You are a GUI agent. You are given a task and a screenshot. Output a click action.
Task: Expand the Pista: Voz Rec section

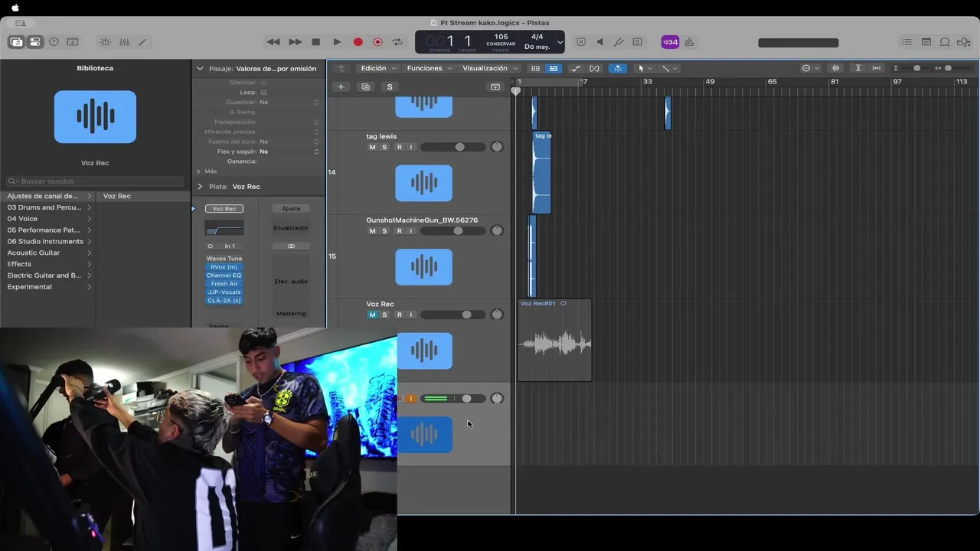click(x=200, y=186)
